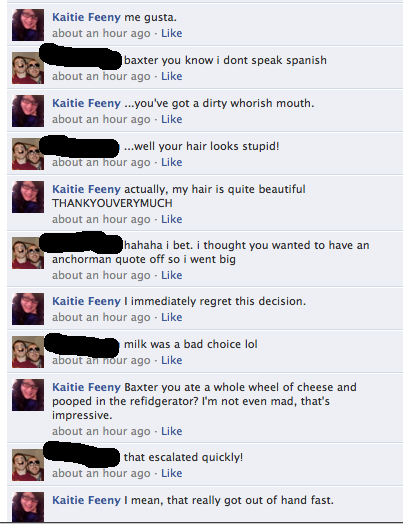Viewport: 403px width, 524px height.
Task: Click two-men avatar beside "that escalated quickly"
Action: pyautogui.click(x=28, y=465)
